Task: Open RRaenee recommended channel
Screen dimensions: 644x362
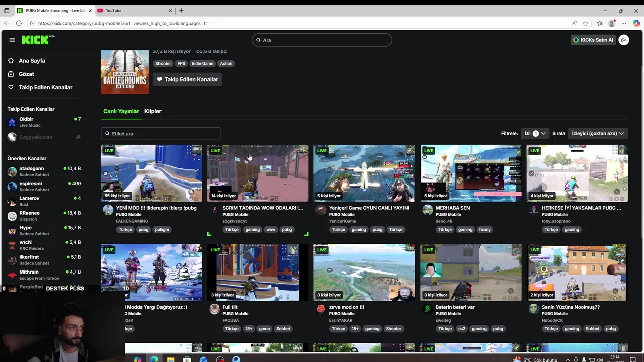Action: 44,216
